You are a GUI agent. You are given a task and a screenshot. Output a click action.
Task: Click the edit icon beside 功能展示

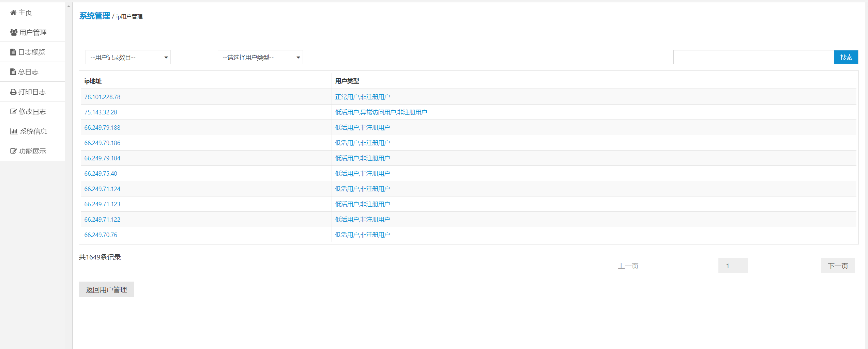[x=13, y=151]
